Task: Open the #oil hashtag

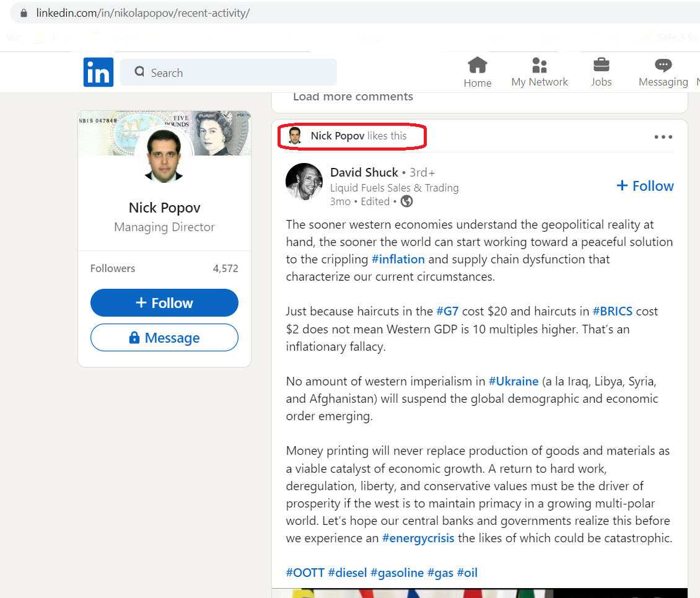Action: [x=467, y=573]
